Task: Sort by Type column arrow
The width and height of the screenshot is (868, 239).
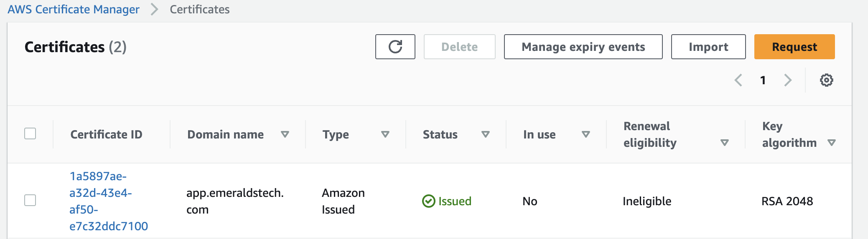Action: click(385, 134)
